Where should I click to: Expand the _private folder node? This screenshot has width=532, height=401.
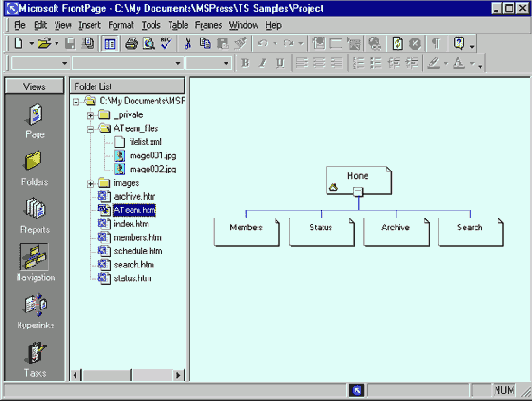pos(90,115)
